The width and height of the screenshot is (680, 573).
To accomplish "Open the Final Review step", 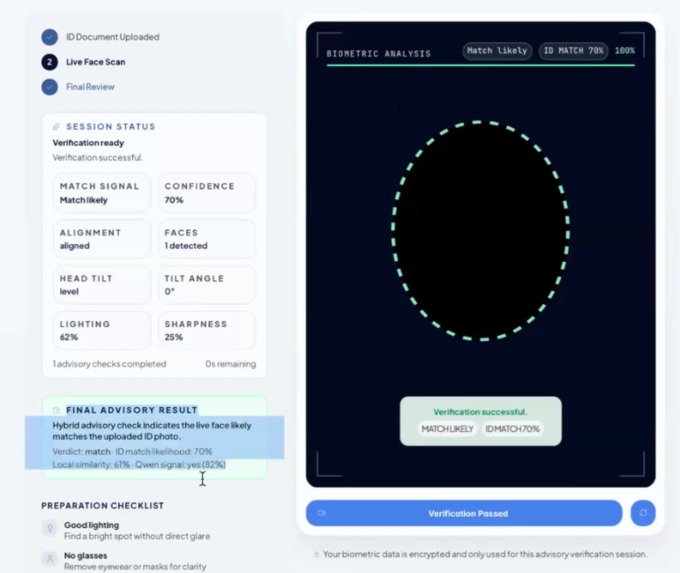I will (78, 87).
